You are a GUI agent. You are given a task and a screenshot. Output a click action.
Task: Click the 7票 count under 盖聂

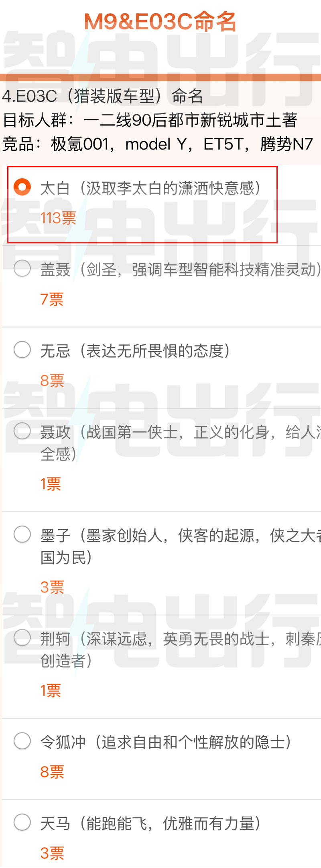point(52,299)
